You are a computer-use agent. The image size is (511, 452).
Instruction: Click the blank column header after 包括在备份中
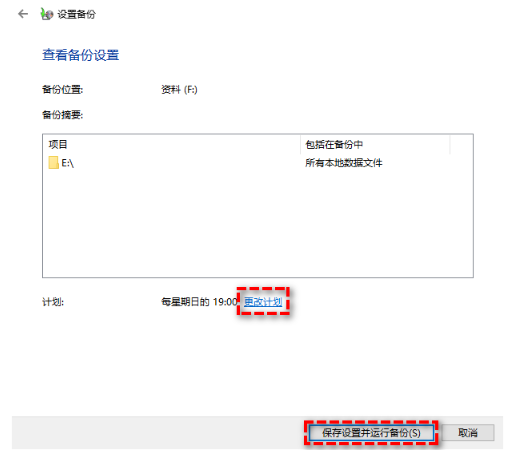461,144
